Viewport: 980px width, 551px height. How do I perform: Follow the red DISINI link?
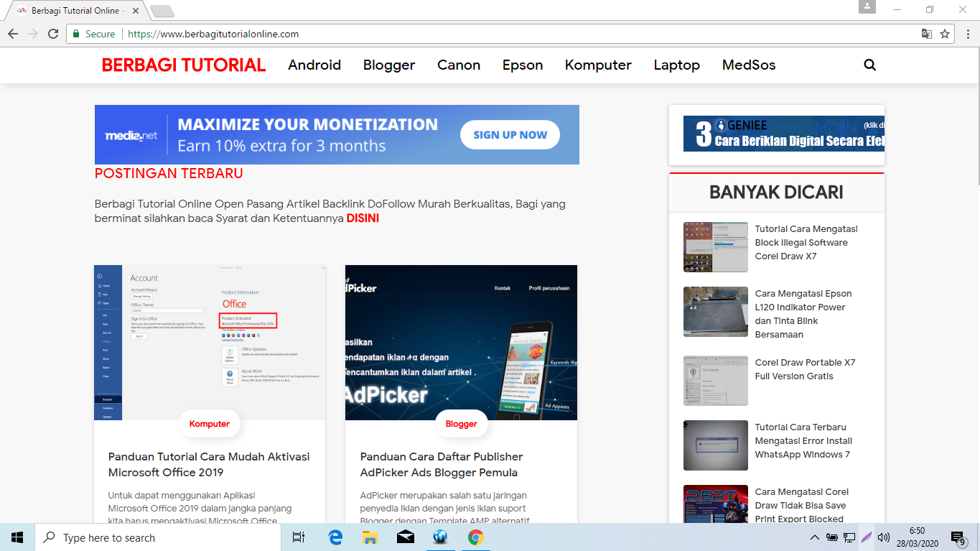click(363, 218)
